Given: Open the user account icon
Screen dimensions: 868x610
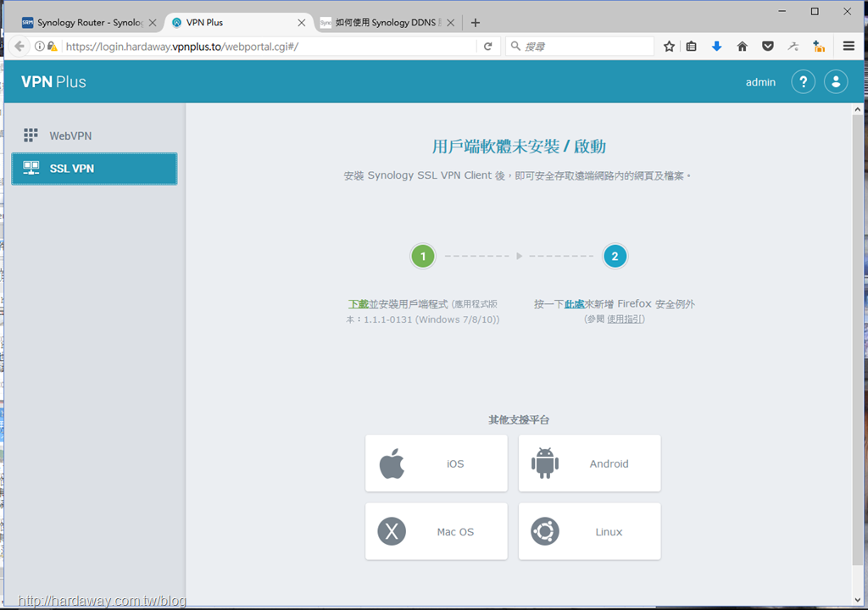Looking at the screenshot, I should point(836,82).
